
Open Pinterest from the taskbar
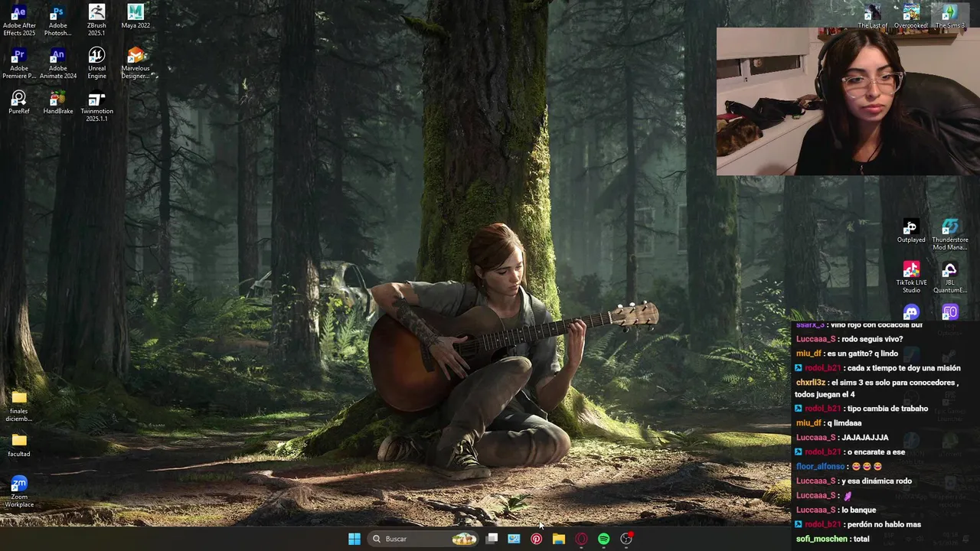point(536,539)
